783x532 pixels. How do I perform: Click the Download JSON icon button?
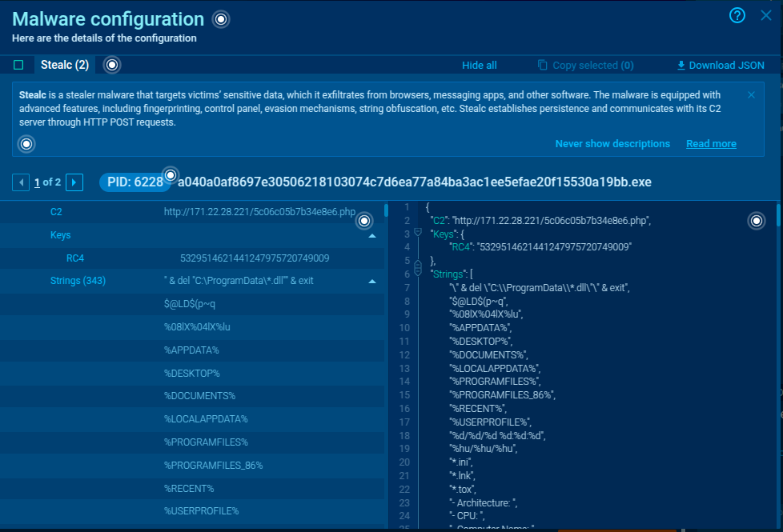pos(681,66)
